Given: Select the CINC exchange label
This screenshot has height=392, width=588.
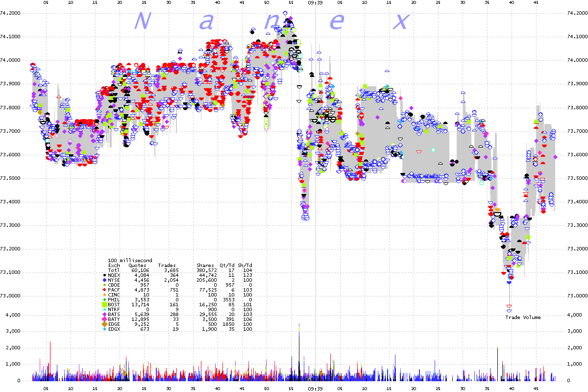Looking at the screenshot, I should 114,295.
